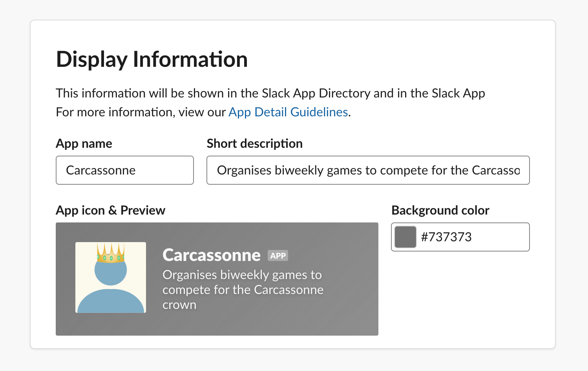Click the 'App name' field label
Image resolution: width=588 pixels, height=371 pixels.
[84, 144]
